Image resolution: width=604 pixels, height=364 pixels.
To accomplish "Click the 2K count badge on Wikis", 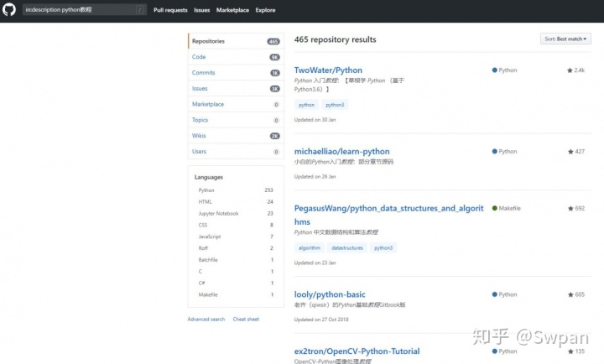I will [274, 136].
